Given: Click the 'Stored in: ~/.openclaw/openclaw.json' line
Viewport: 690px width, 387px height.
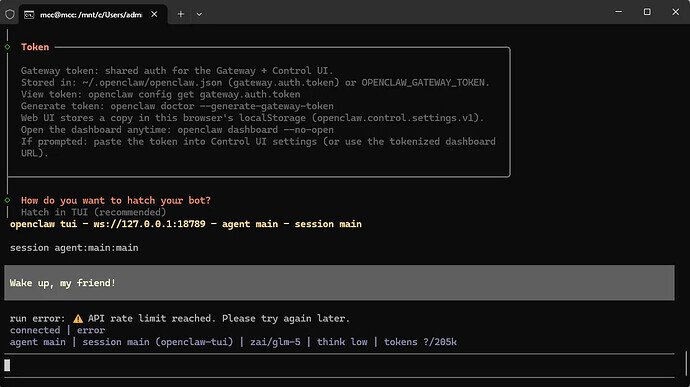Looking at the screenshot, I should tap(255, 82).
